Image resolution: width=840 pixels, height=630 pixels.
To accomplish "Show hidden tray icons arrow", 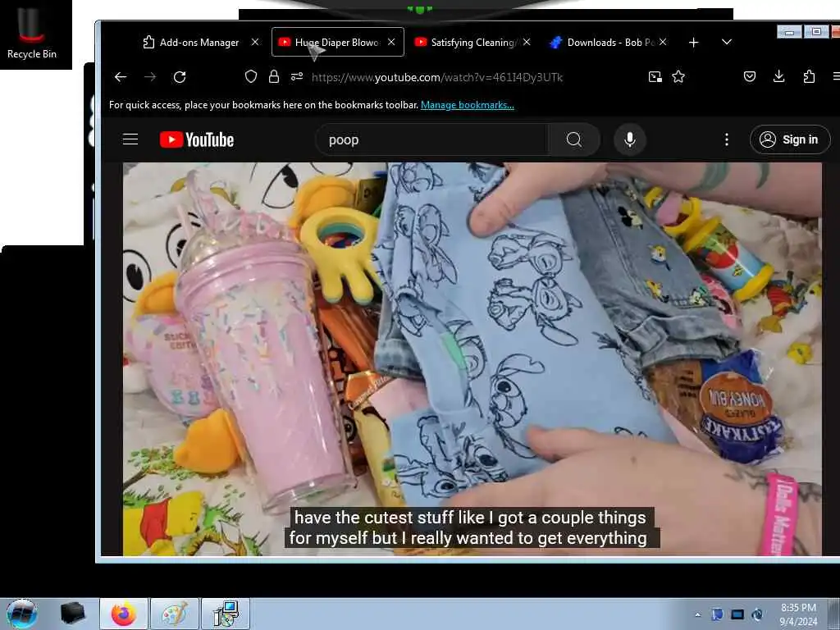I will click(x=697, y=614).
